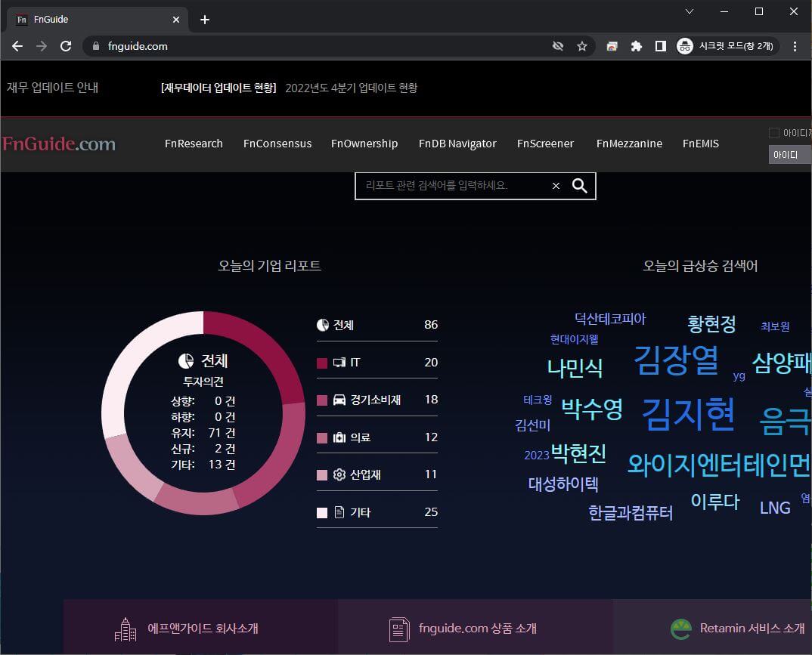Toggle the browser side panel icon
Image resolution: width=812 pixels, height=655 pixels.
(x=660, y=46)
